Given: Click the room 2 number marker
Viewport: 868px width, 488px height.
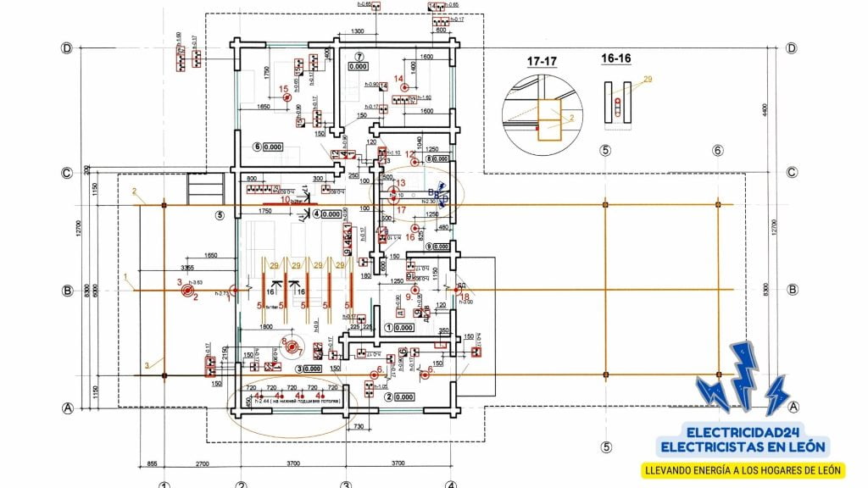Looking at the screenshot, I should click(x=389, y=396).
